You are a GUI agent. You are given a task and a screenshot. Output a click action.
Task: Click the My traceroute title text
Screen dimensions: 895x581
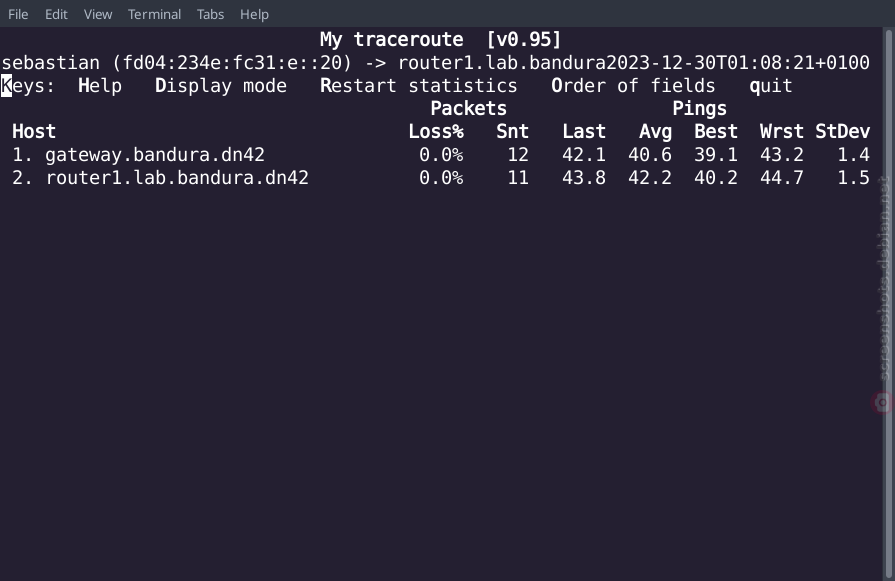pos(392,39)
